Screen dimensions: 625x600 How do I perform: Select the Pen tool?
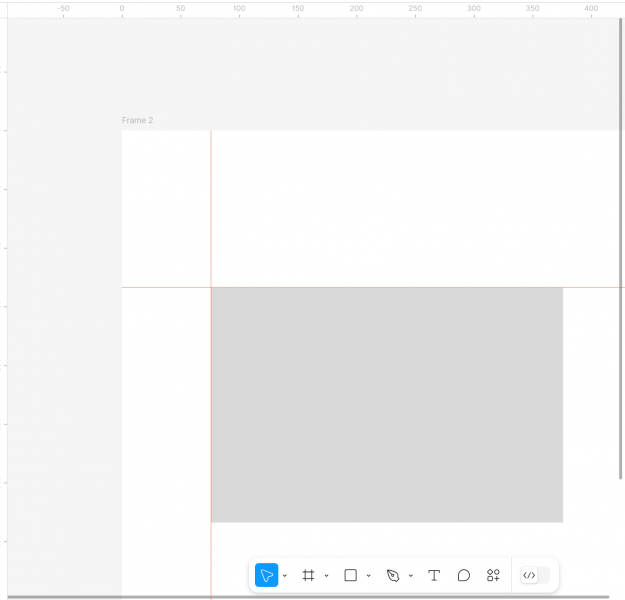pyautogui.click(x=393, y=575)
